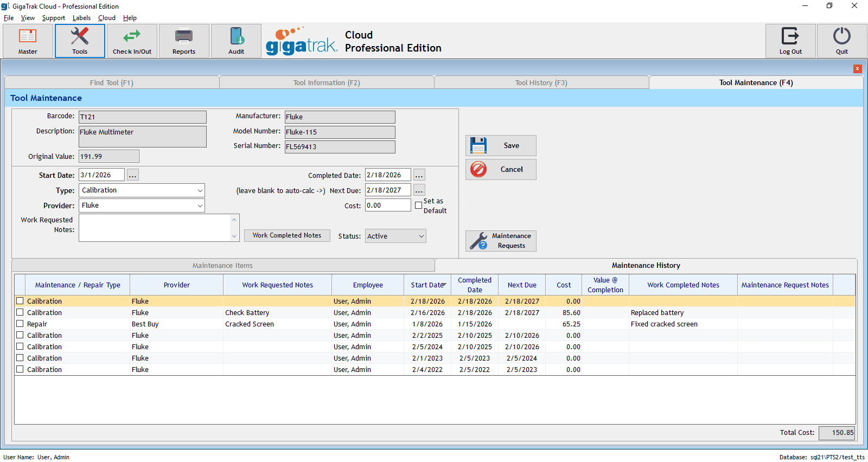Save the maintenance record with floppy icon
868x462 pixels.
pos(500,146)
